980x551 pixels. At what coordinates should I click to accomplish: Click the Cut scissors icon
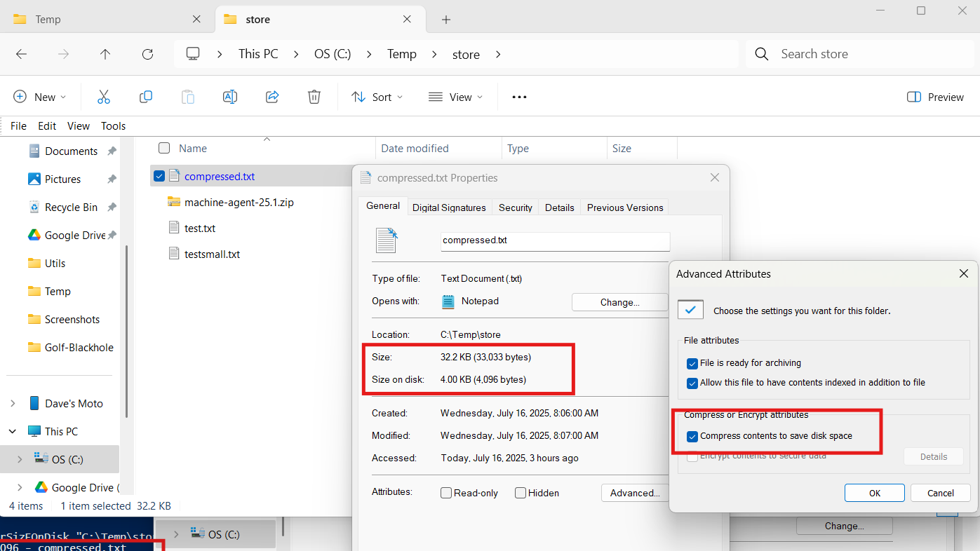pyautogui.click(x=104, y=97)
